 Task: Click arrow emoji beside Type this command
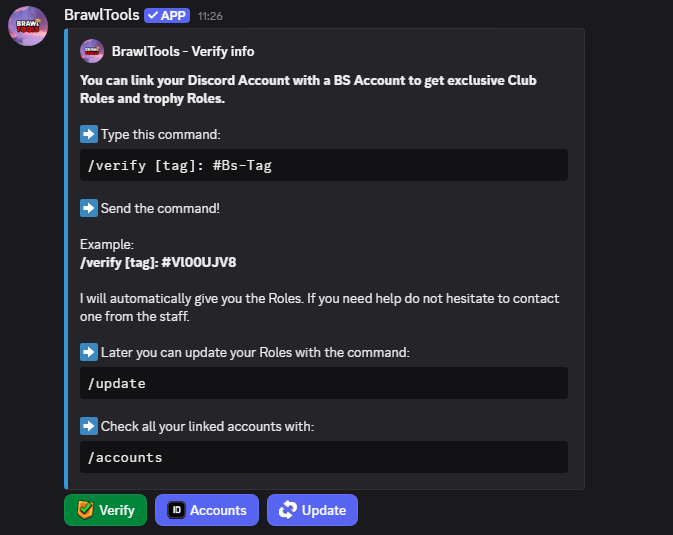point(89,134)
